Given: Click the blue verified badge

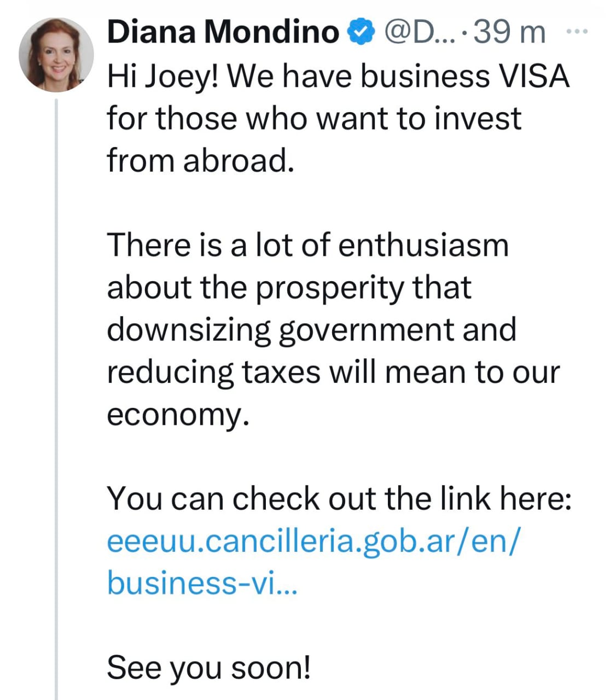Looking at the screenshot, I should coord(362,33).
